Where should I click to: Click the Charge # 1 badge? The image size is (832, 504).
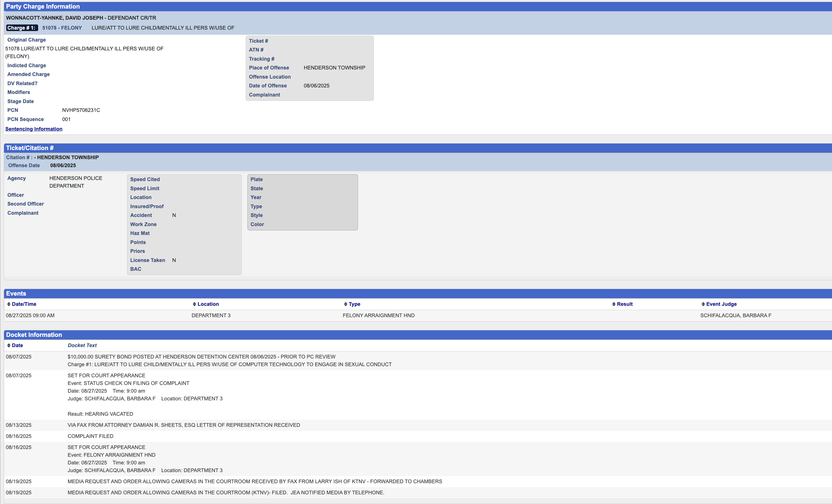(x=22, y=28)
